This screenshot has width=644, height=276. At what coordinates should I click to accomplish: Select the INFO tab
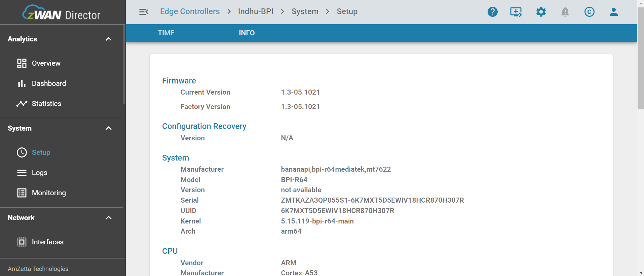[247, 33]
